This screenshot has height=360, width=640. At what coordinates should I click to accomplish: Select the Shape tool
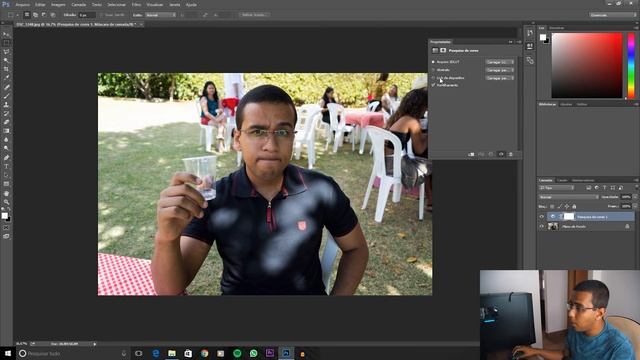click(x=6, y=184)
